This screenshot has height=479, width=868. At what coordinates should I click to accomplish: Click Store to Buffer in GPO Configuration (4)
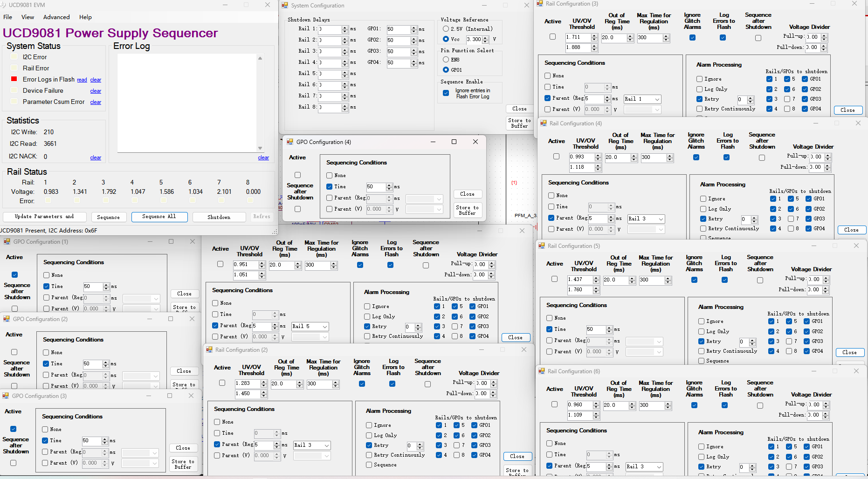(468, 210)
